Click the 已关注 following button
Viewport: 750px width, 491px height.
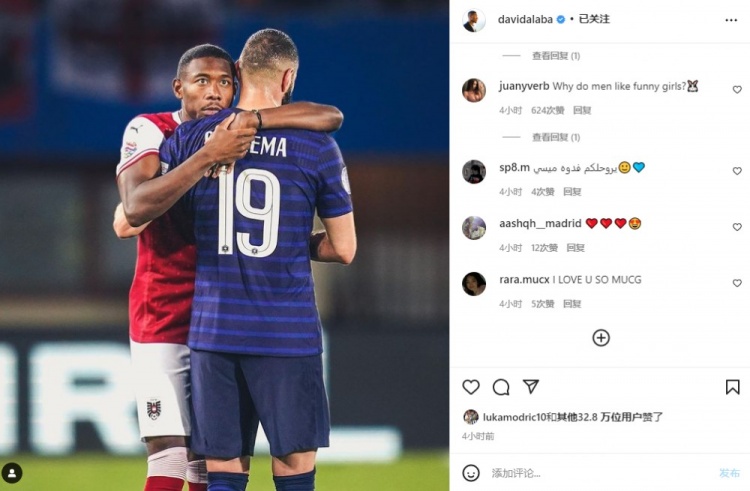tap(594, 19)
